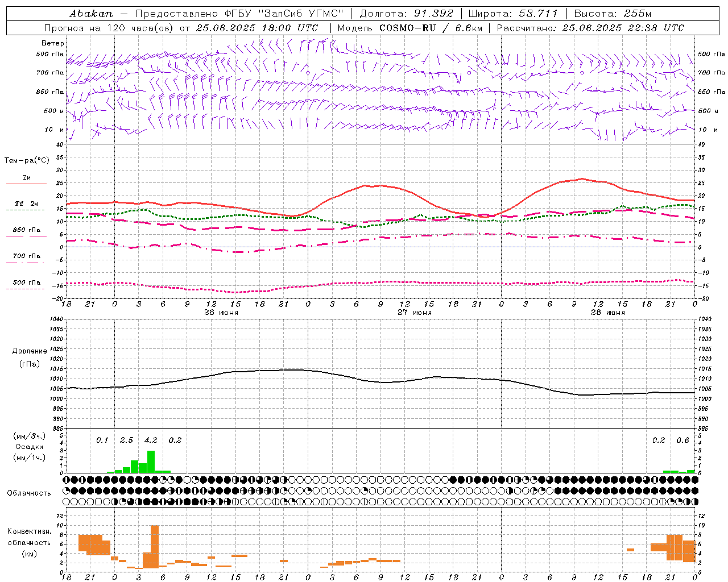Image resolution: width=728 pixels, height=582 pixels.
Task: Select the 4.2 precipitation total value
Action: coord(151,440)
